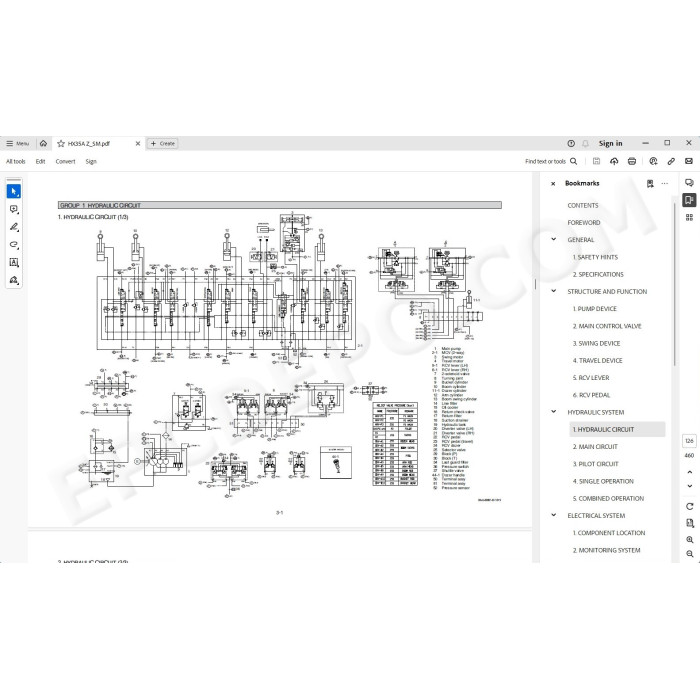Star the HX35A Z_SM.pdf tab
This screenshot has width=700, height=700.
(61, 143)
